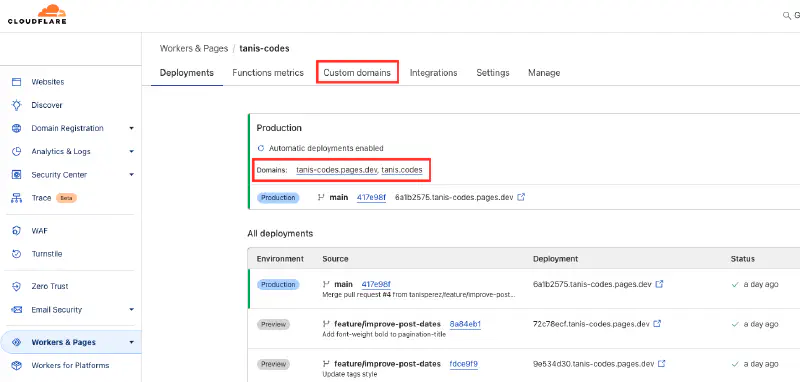
Task: Click the Workers for Platforms cube icon
Action: 16,365
